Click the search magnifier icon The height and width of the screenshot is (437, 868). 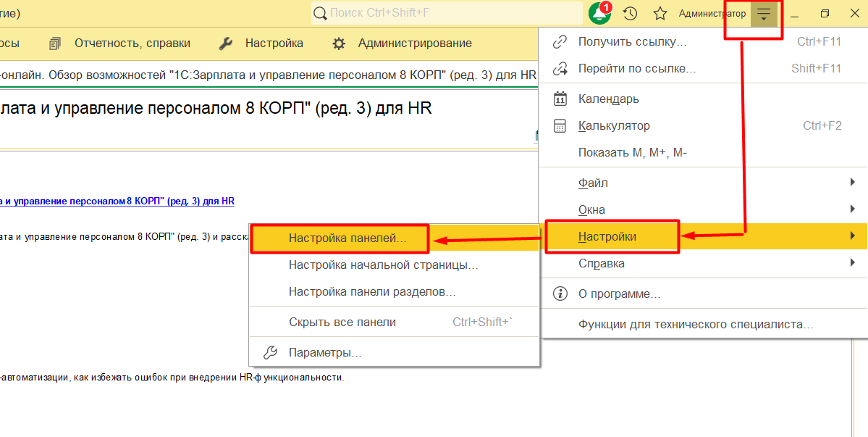(x=321, y=13)
